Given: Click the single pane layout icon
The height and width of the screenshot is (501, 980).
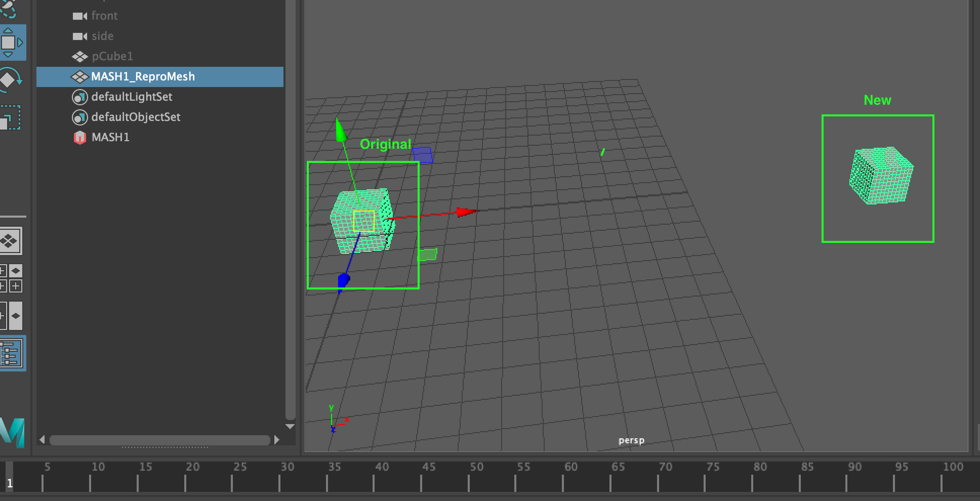Looking at the screenshot, I should (11, 241).
